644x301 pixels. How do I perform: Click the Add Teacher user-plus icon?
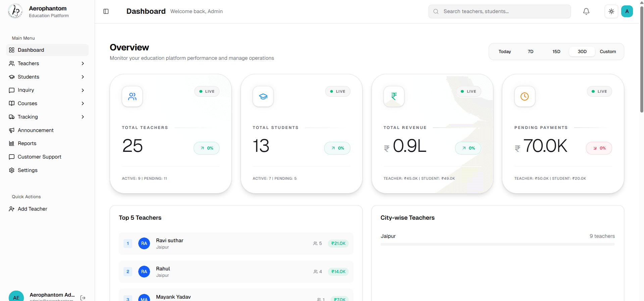pos(12,209)
